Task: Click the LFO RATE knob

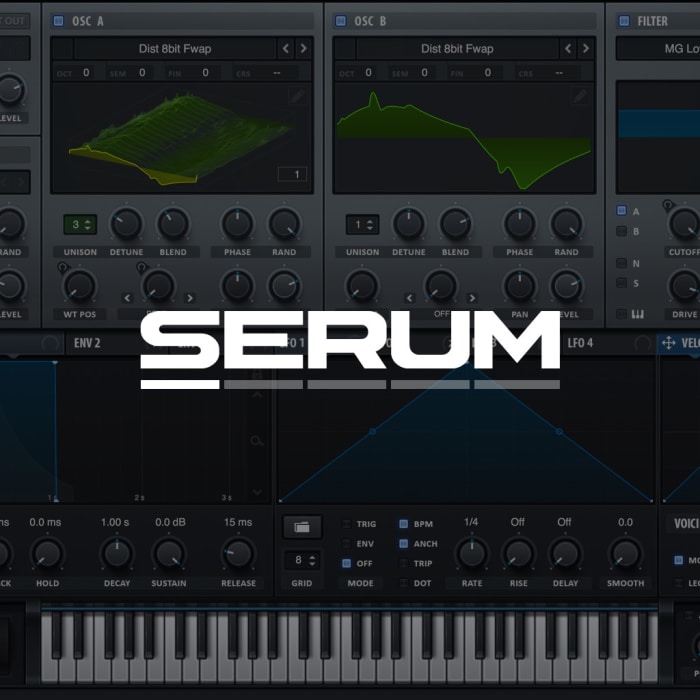Action: point(471,553)
